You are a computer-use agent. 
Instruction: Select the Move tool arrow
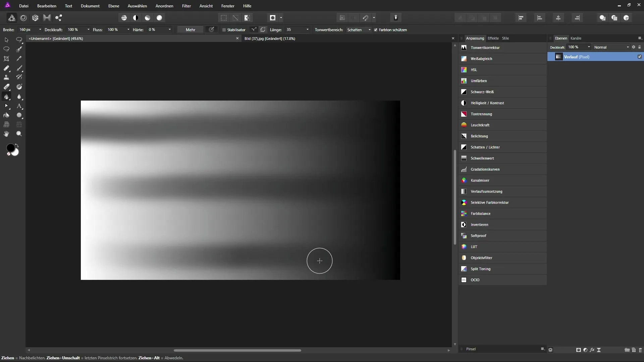pos(6,40)
